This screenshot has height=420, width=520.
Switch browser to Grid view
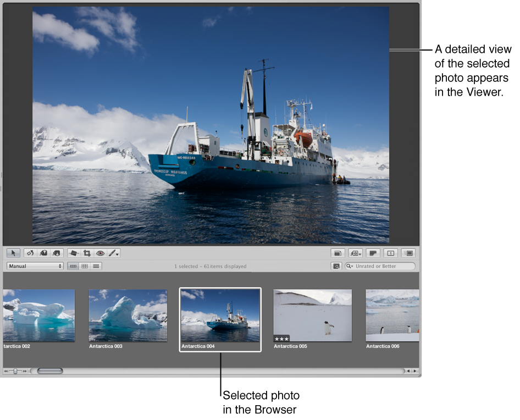tap(85, 266)
